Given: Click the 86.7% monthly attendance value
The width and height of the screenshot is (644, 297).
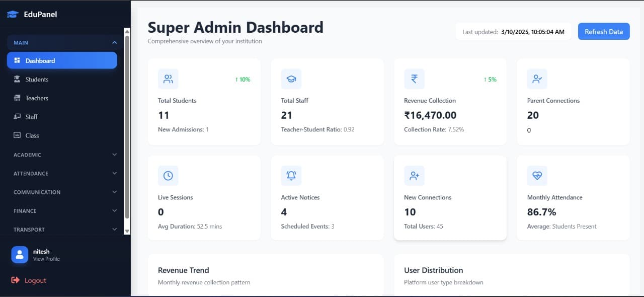Looking at the screenshot, I should tap(541, 212).
